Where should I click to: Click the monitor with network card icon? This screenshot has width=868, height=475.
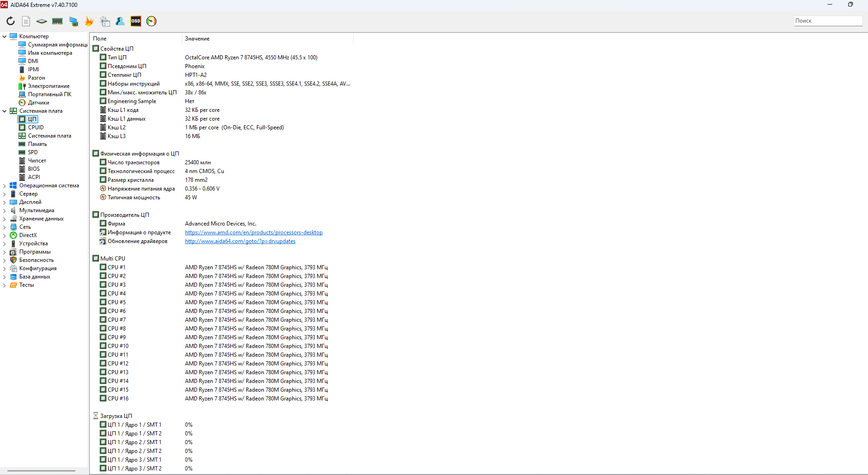tap(74, 21)
